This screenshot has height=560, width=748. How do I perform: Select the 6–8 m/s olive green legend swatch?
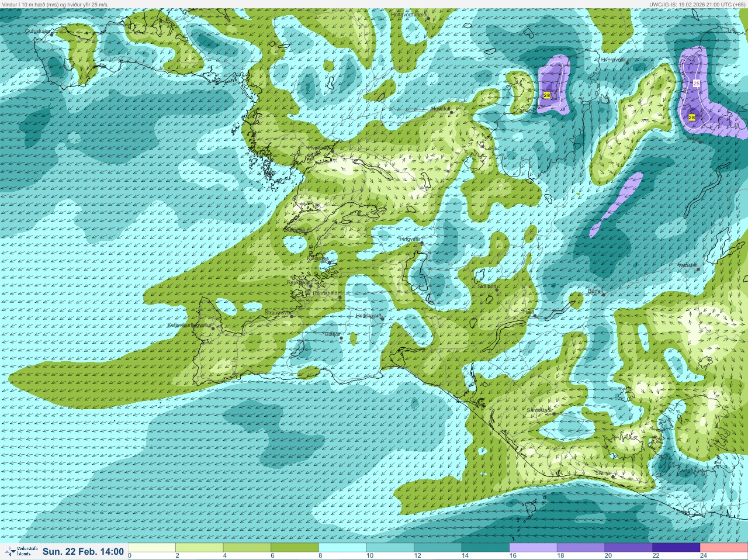tap(295, 548)
